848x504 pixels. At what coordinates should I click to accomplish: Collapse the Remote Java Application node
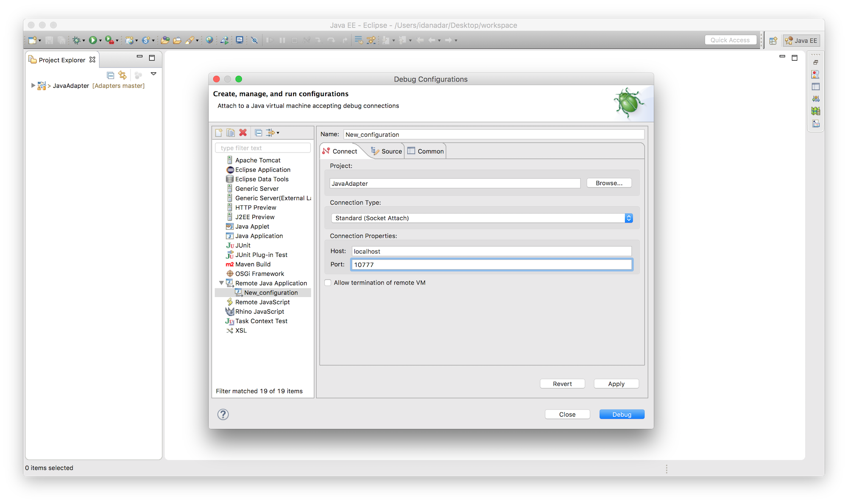[x=221, y=283]
